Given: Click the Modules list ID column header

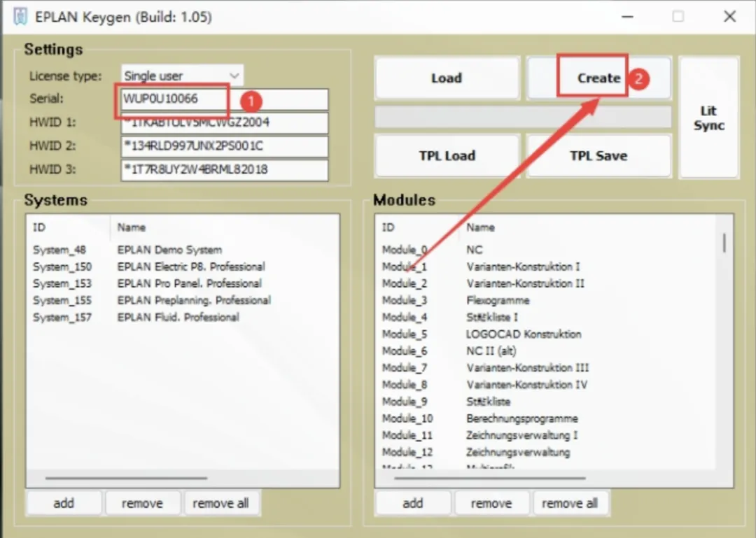Looking at the screenshot, I should coord(417,227).
